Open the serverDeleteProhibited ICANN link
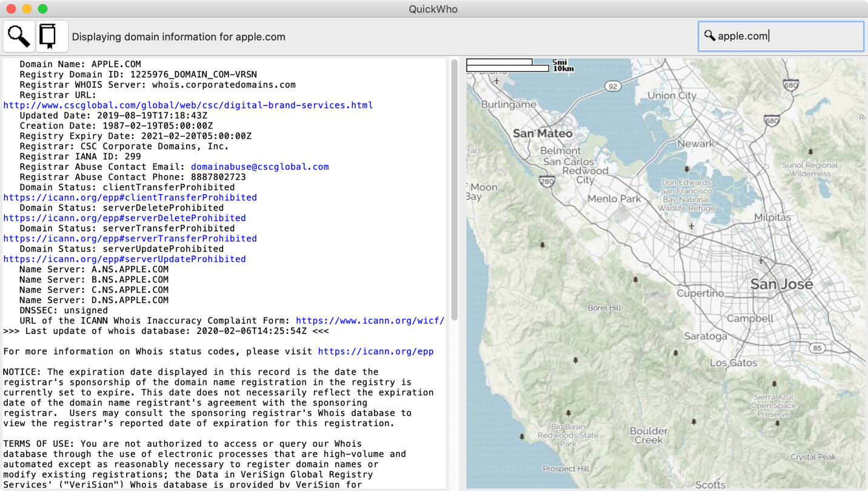868x491 pixels. (125, 218)
